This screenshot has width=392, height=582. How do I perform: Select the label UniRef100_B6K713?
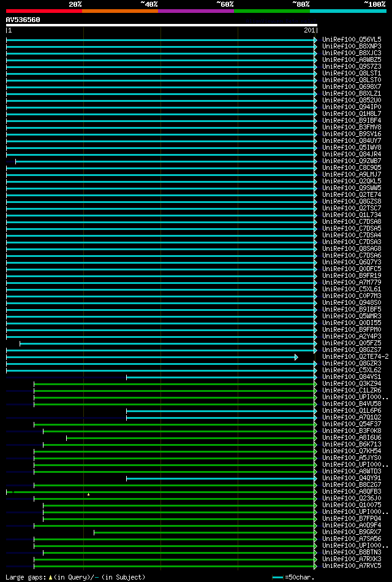pos(352,445)
